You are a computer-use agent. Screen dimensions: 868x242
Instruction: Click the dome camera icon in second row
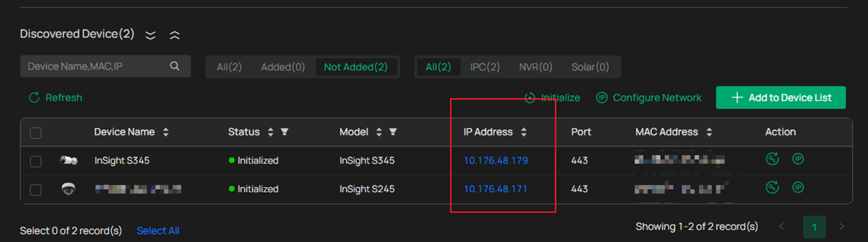pos(68,189)
